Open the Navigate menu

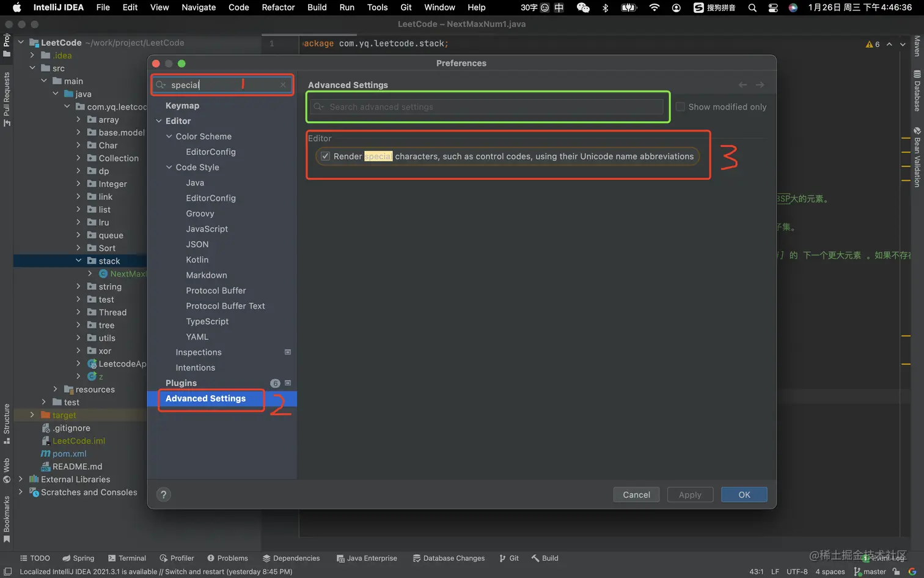pos(199,7)
